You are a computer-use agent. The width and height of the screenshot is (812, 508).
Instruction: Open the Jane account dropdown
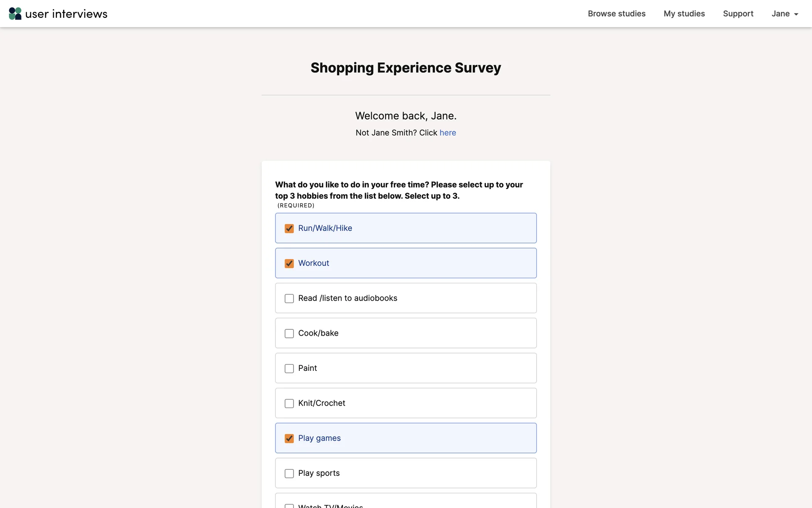point(785,14)
